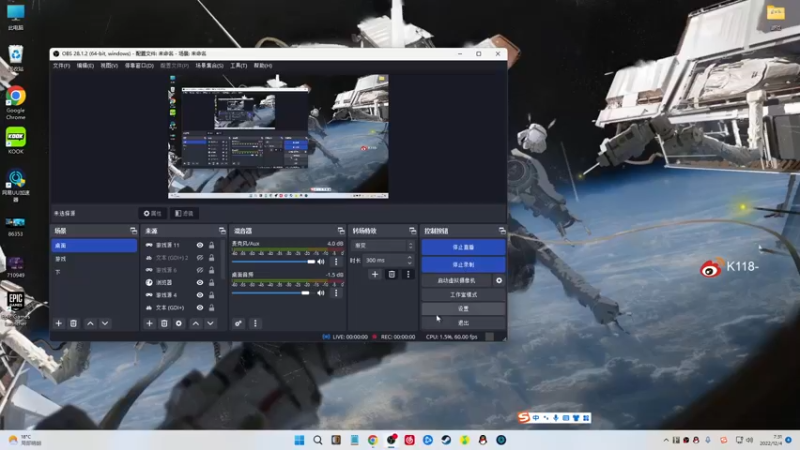Open KOOK desktop shortcut
This screenshot has width=800, height=450.
16,141
